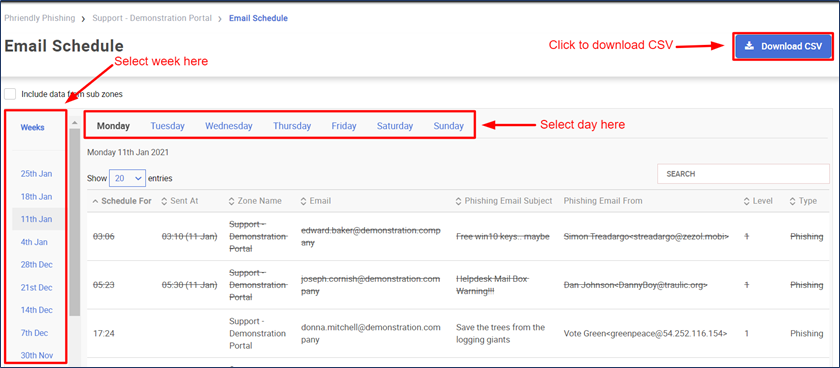The image size is (840, 368).
Task: Switch to the Tuesday tab
Action: (x=167, y=126)
